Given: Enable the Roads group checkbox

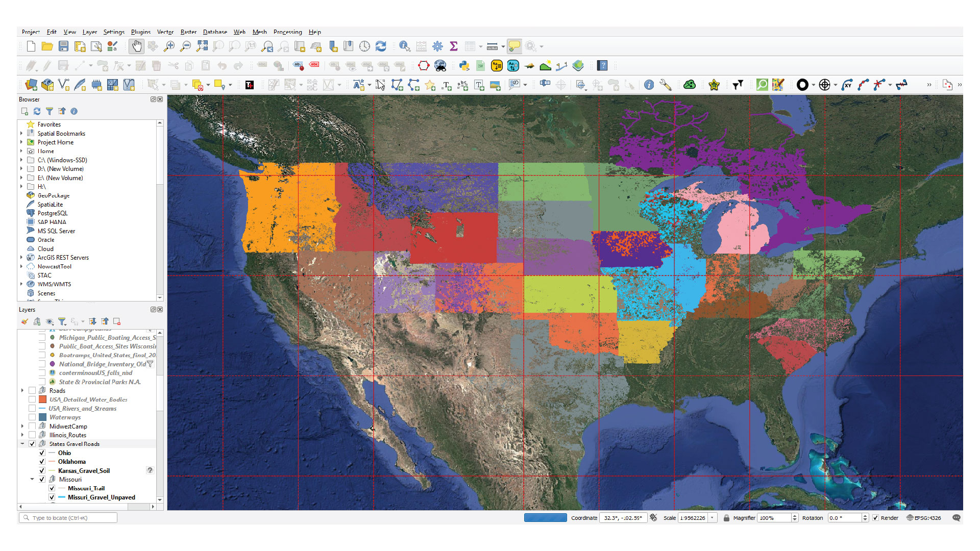Looking at the screenshot, I should 32,391.
